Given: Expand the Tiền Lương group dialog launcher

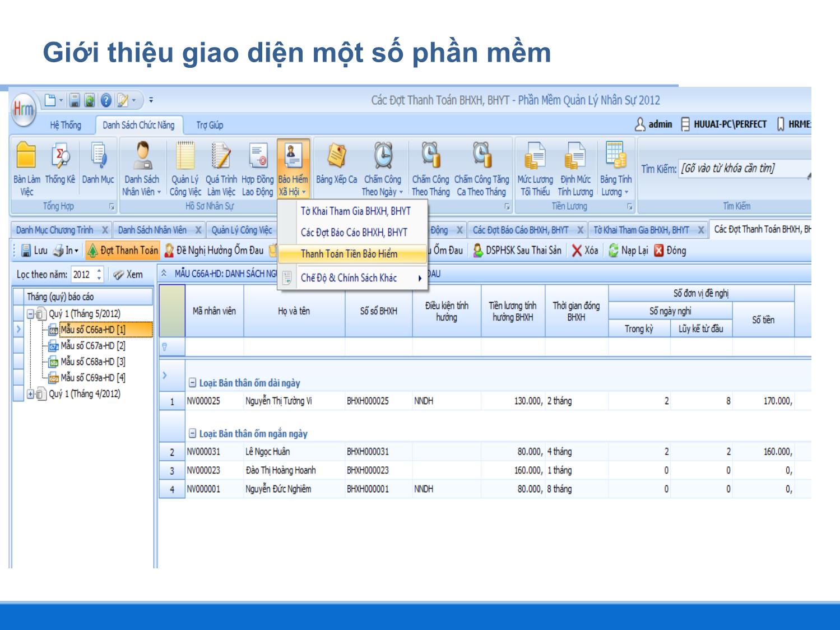Looking at the screenshot, I should point(630,207).
